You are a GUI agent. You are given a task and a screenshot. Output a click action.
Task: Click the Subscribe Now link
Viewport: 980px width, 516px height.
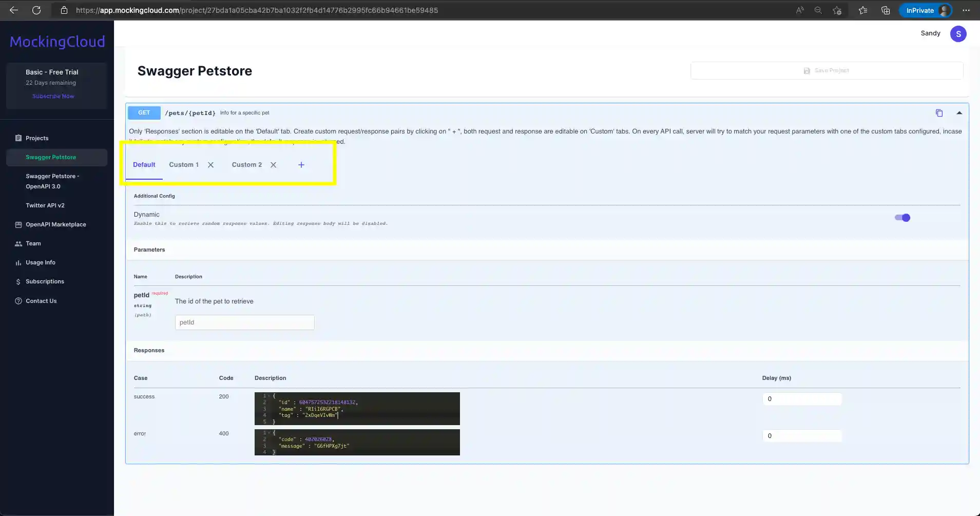tap(53, 96)
